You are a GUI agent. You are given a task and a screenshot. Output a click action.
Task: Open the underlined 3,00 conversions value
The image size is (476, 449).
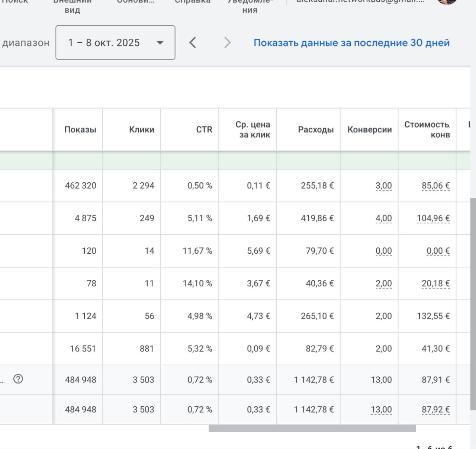coord(383,186)
